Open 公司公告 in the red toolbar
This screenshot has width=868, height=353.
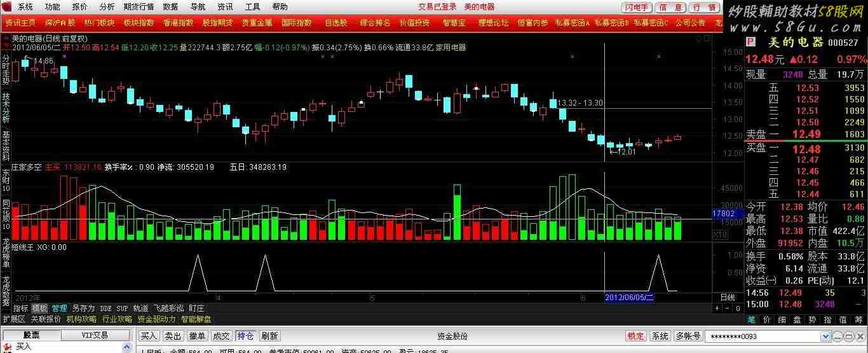coord(690,22)
